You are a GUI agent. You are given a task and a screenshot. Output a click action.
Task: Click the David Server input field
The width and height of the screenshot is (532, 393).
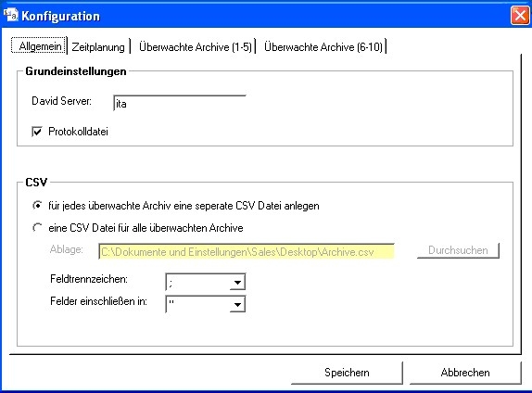click(x=180, y=104)
